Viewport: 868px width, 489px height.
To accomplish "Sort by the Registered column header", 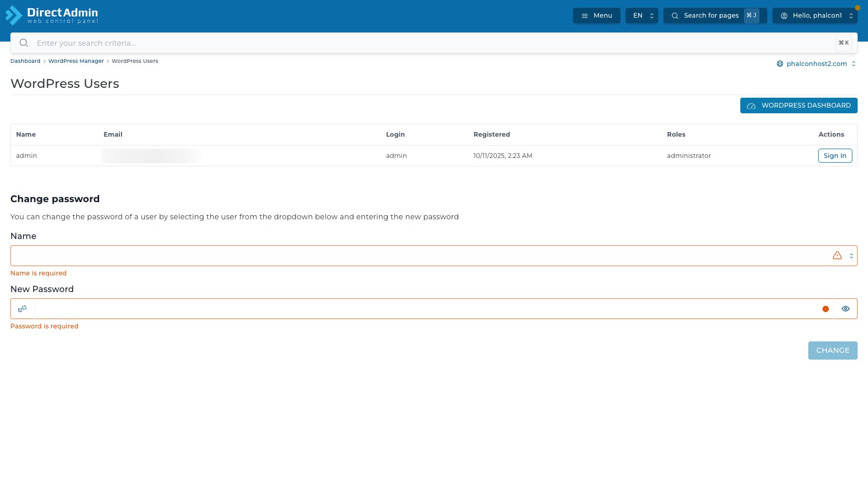I will [492, 135].
